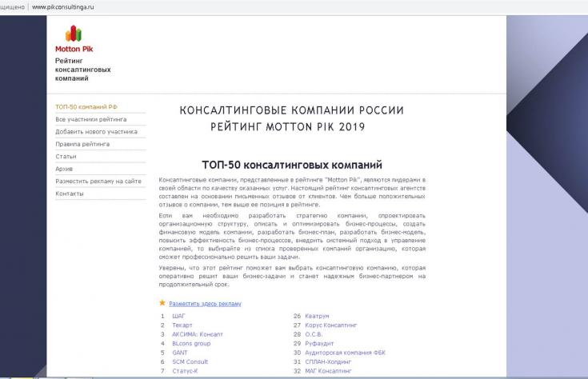
Task: Open the Руфаудит company link
Action: pyautogui.click(x=319, y=343)
